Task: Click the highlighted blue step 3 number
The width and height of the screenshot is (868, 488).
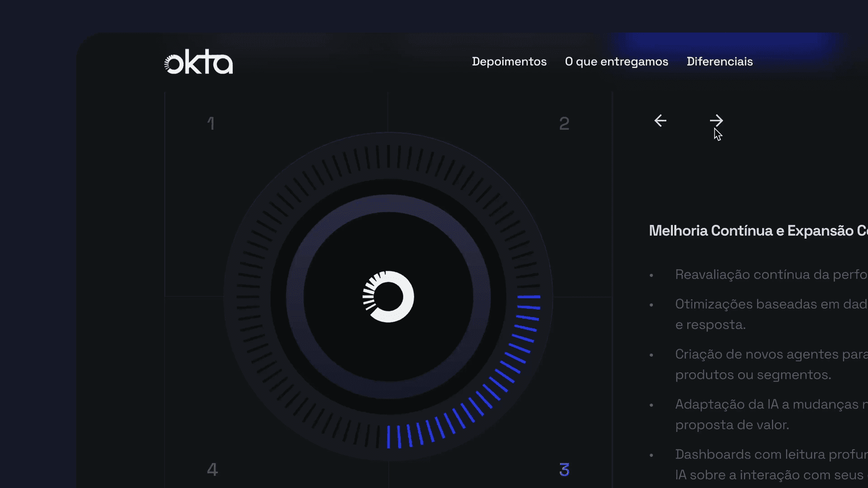Action: click(564, 470)
